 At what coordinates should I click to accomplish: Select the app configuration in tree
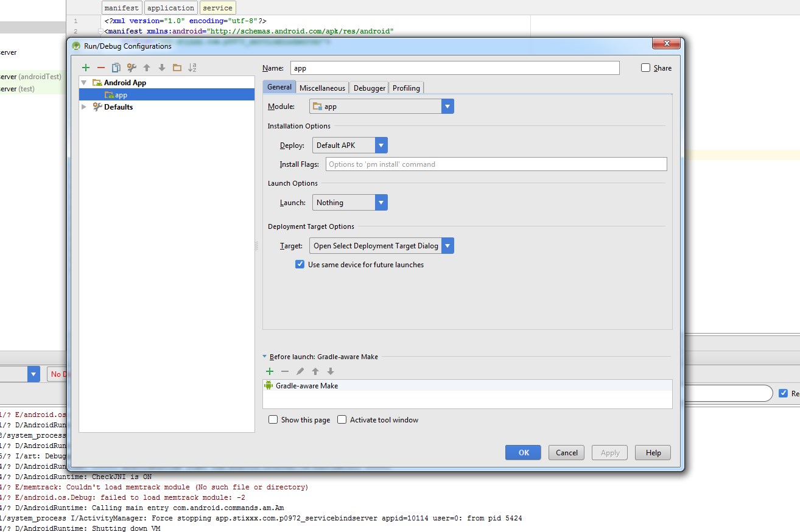[x=167, y=94]
